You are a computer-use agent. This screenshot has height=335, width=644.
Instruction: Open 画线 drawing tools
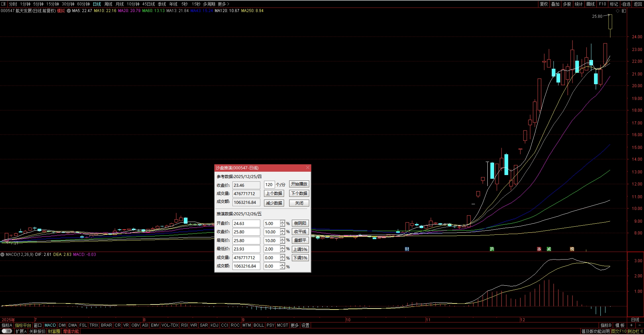590,4
